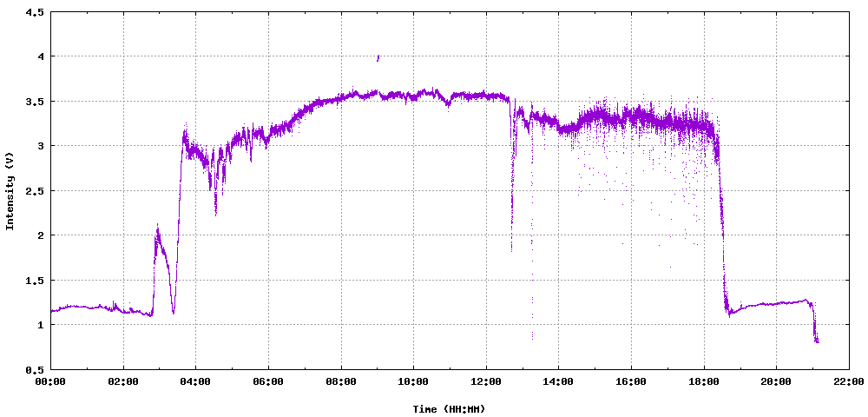Click the 12:00 time axis label
This screenshot has height=417, width=868.
click(486, 381)
